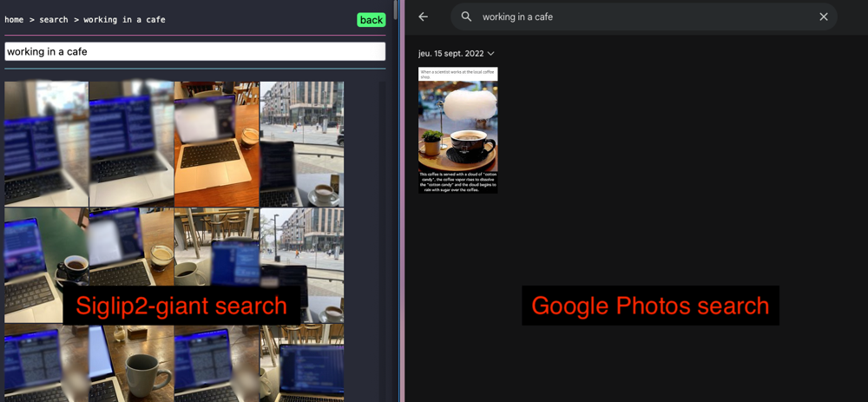Open the laptop on green table thumbnail
868x402 pixels.
pos(47,265)
